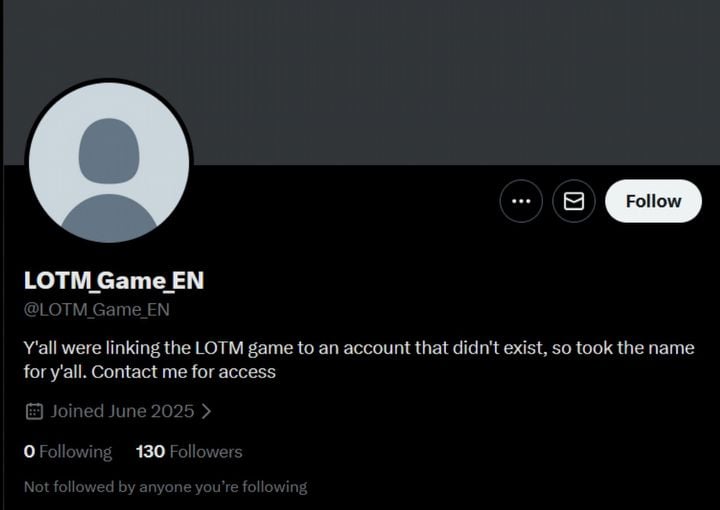Screen dimensions: 720x510
Task: Click the gray silhouette head in avatar
Action: point(109,150)
